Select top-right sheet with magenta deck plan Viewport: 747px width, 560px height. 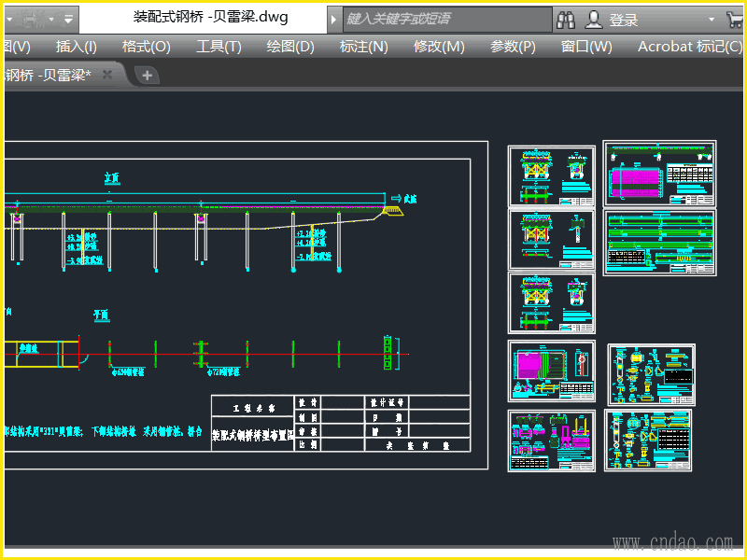(659, 174)
